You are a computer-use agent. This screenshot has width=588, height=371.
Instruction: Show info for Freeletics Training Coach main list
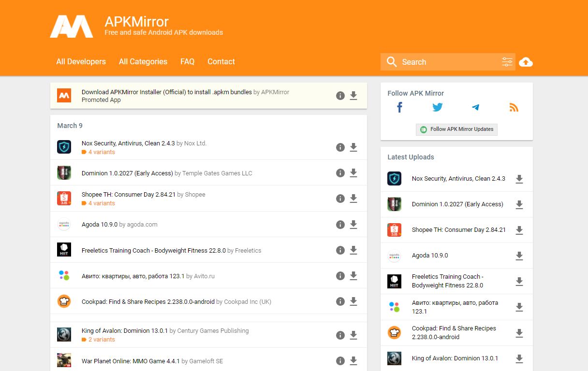coord(340,250)
